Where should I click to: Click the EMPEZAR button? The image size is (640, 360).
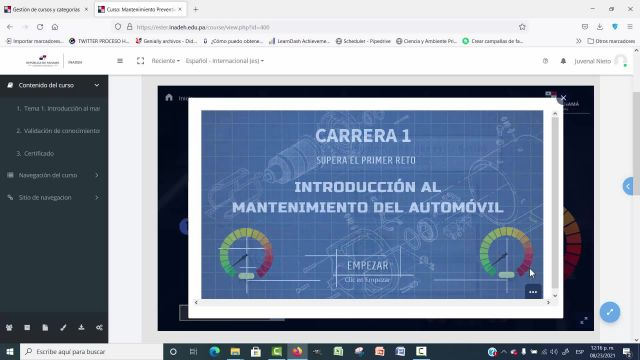click(368, 266)
